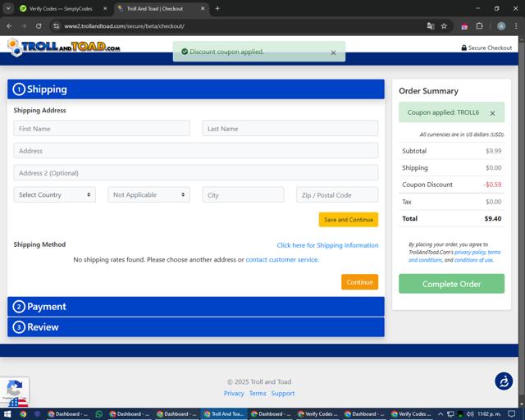Click the Address 2 (Optional) field

(196, 172)
